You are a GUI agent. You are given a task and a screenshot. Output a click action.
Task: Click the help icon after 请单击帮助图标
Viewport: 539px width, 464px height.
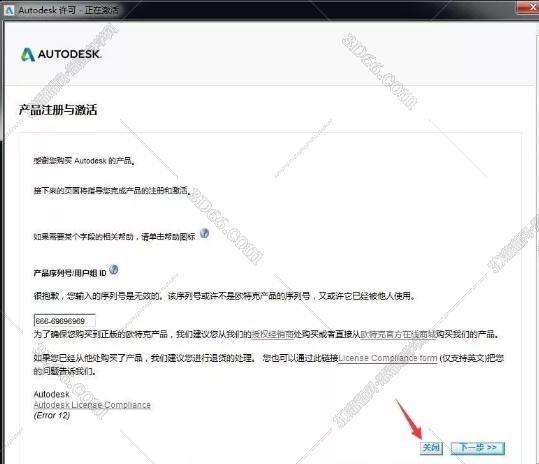pos(205,234)
